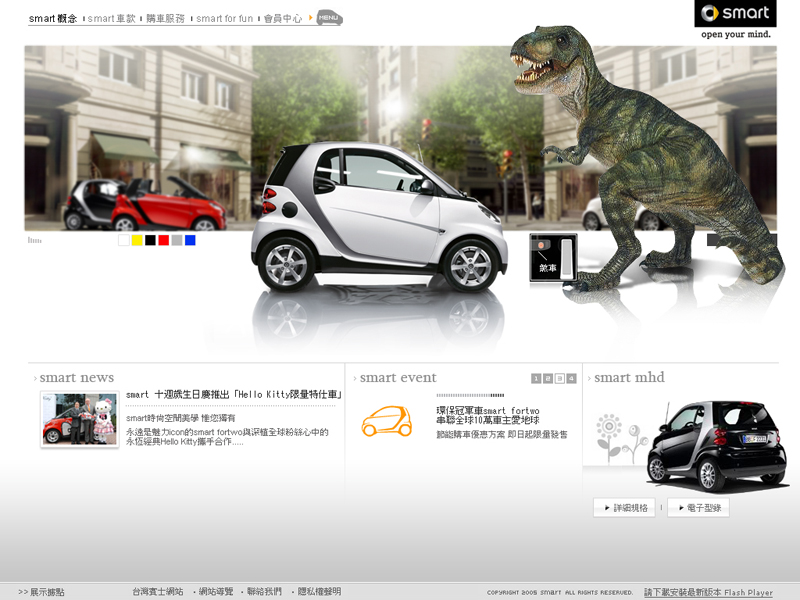
Task: Go to smart event page 2
Action: 547,379
